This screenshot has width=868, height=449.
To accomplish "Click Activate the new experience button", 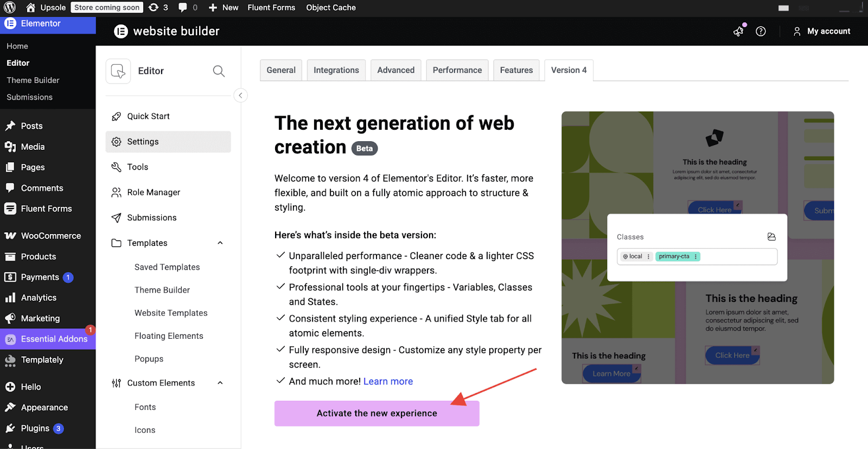I will point(377,413).
